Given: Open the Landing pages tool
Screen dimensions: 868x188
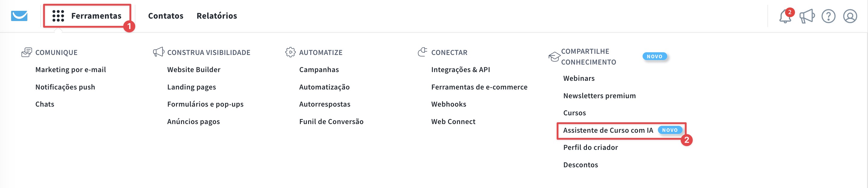Looking at the screenshot, I should pyautogui.click(x=191, y=87).
